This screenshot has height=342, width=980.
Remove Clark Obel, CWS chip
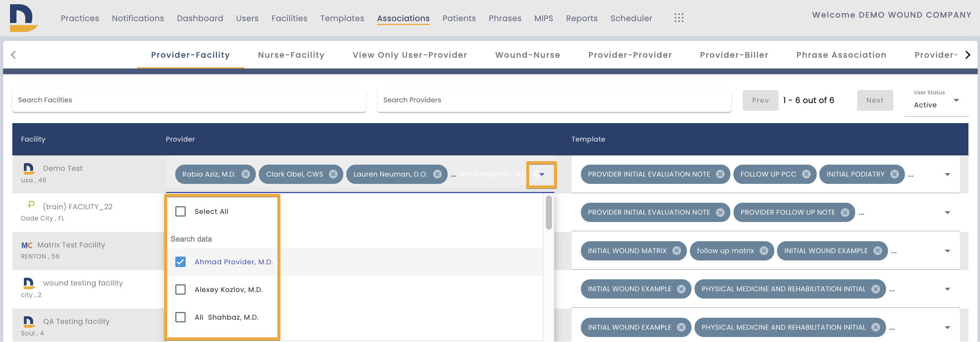(x=333, y=174)
